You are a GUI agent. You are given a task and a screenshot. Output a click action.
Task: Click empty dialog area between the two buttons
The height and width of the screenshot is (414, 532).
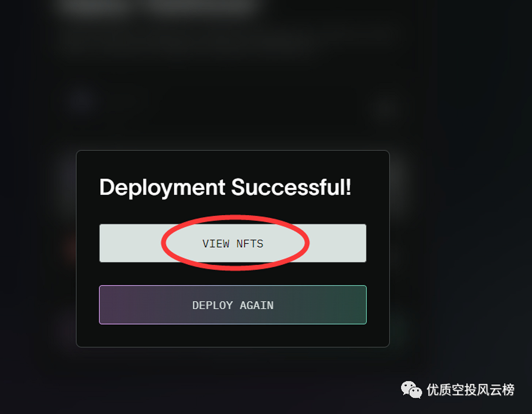(233, 274)
